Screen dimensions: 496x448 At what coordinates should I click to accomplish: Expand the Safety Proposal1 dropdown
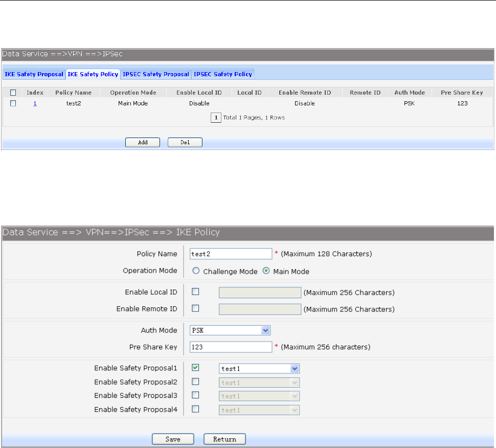point(259,368)
